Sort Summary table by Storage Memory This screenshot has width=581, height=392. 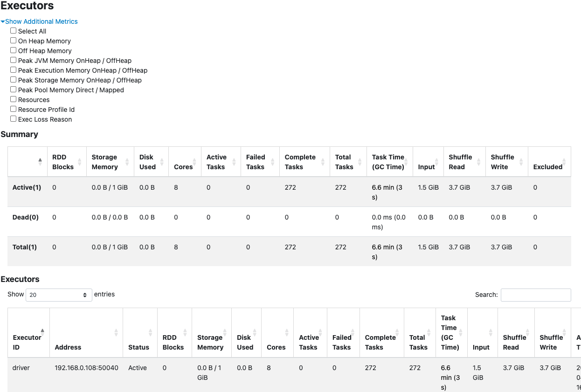click(x=127, y=162)
